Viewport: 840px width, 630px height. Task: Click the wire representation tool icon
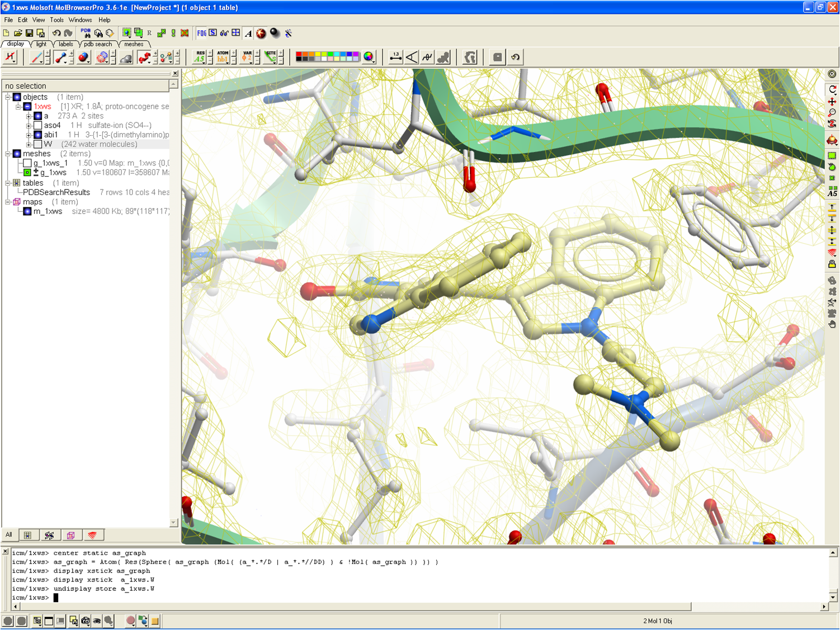pyautogui.click(x=36, y=57)
